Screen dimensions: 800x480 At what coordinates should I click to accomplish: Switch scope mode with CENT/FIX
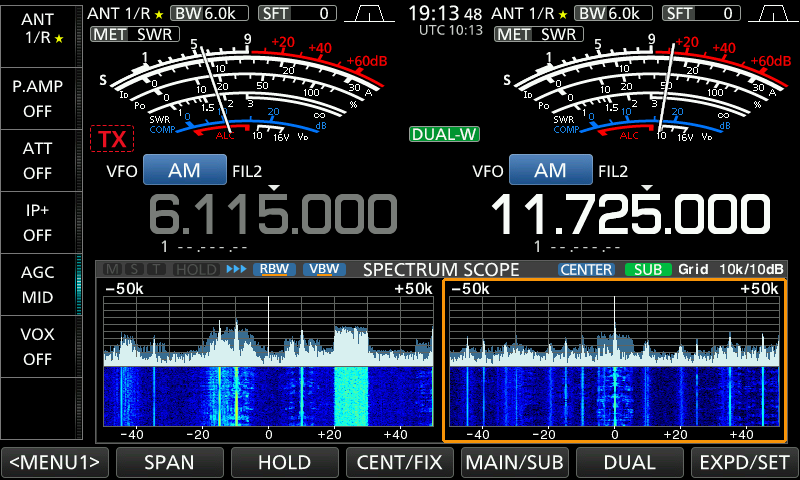pyautogui.click(x=399, y=462)
